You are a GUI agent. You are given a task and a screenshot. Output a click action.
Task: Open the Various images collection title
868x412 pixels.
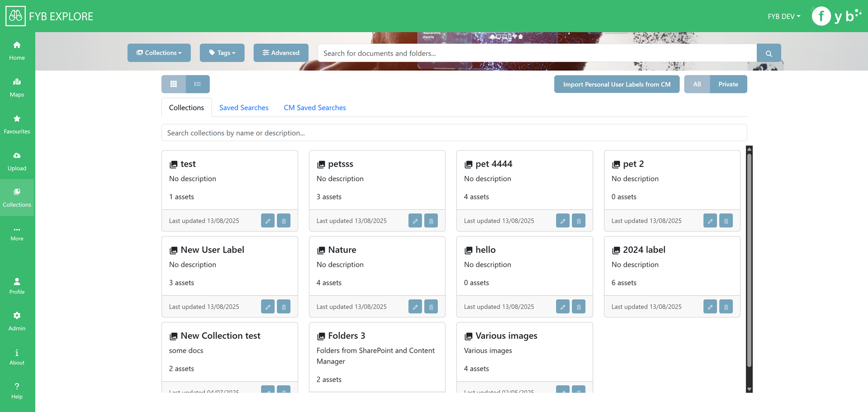pyautogui.click(x=506, y=336)
